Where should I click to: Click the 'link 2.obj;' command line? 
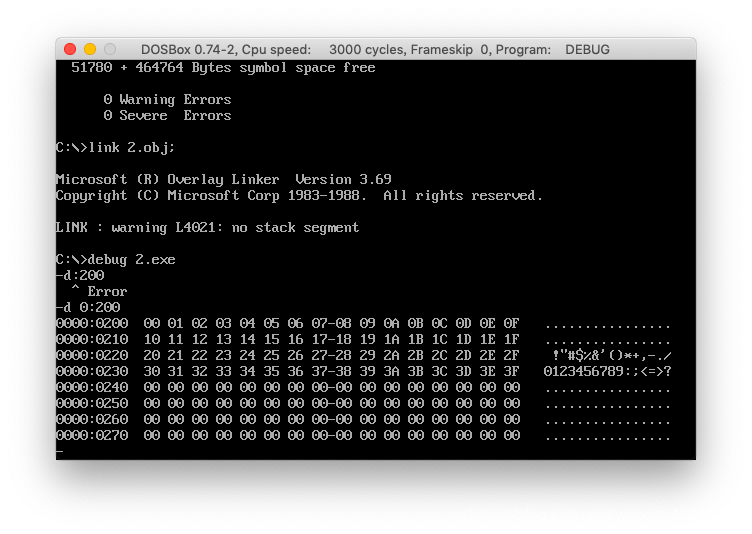pyautogui.click(x=116, y=147)
